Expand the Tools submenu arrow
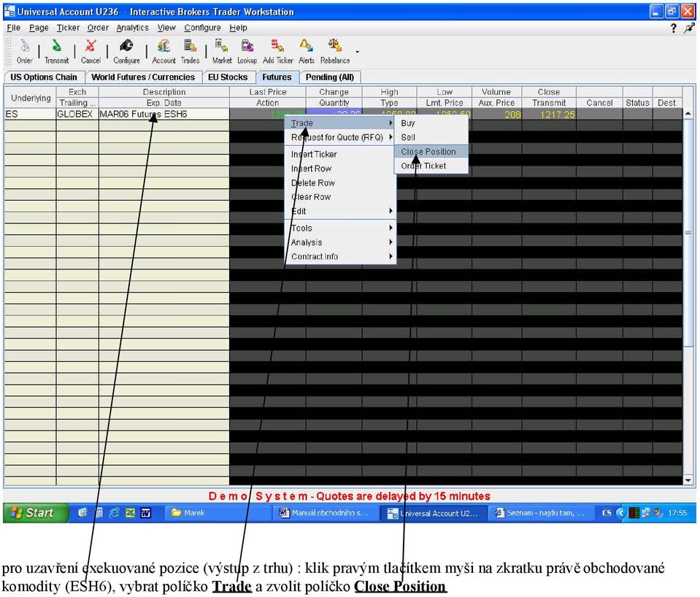This screenshot has height=597, width=700. pyautogui.click(x=391, y=228)
